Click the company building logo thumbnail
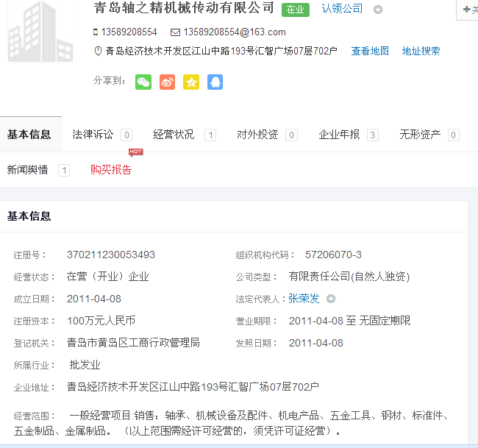 pos(40,32)
